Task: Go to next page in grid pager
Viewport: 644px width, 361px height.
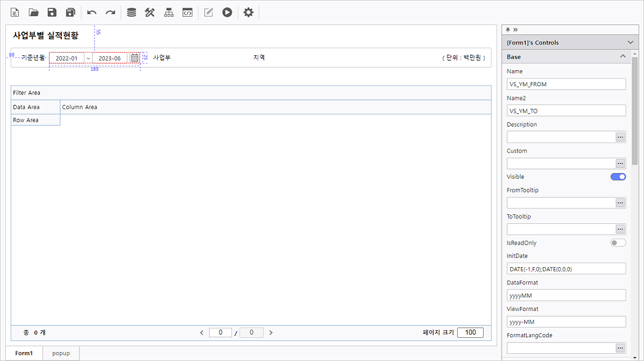Action: coord(270,333)
